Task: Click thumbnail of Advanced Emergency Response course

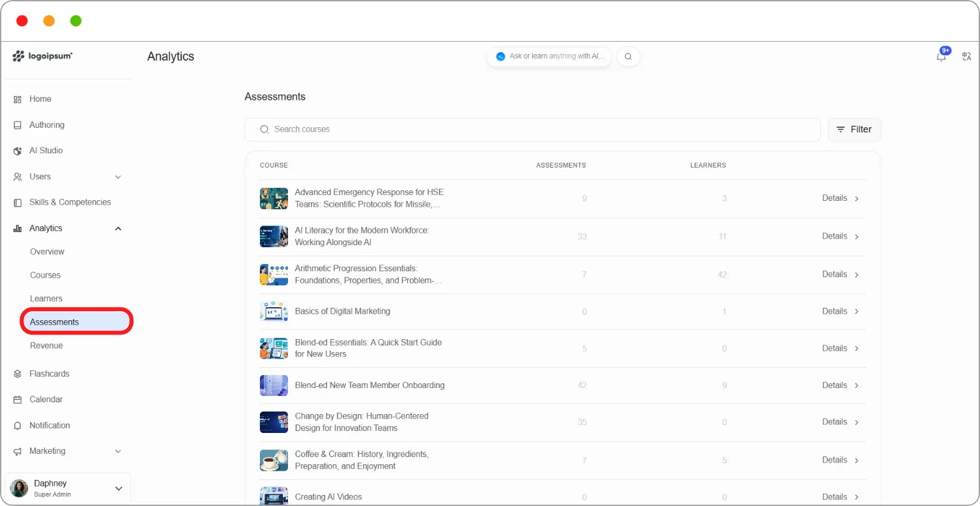Action: click(x=274, y=198)
